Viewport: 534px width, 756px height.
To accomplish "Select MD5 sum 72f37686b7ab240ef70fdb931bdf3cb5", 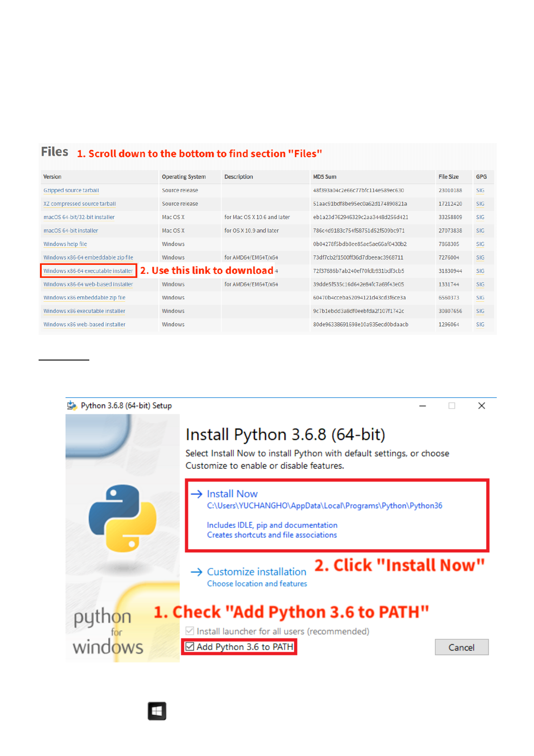I will pyautogui.click(x=359, y=271).
